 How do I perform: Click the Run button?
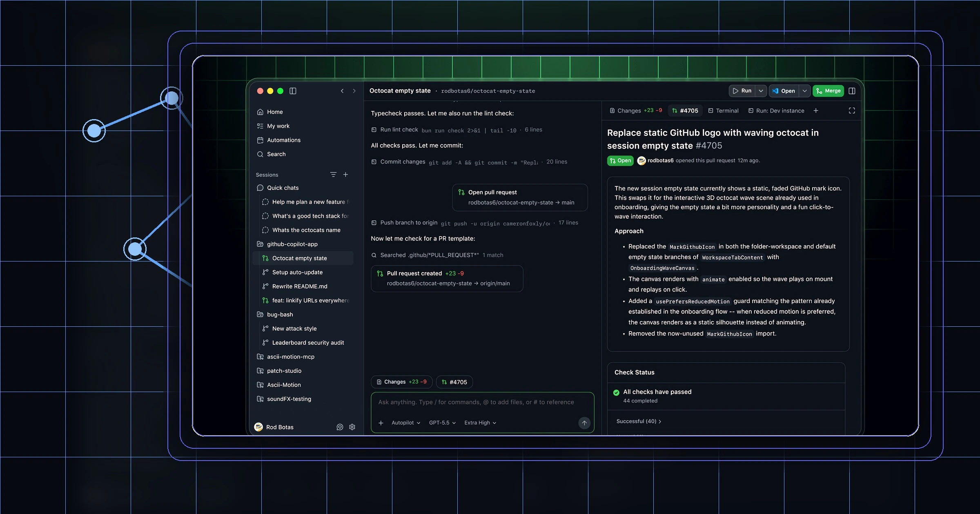pyautogui.click(x=742, y=91)
